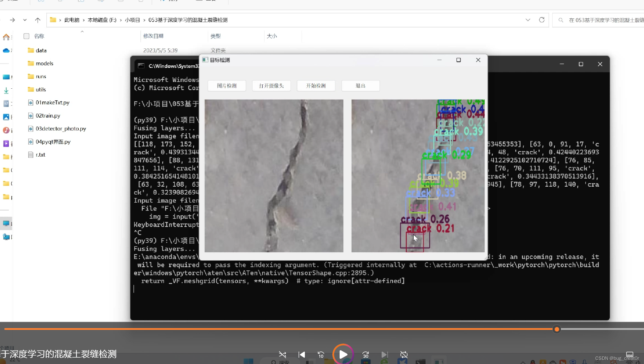
Task: Select the 04pyqt界面.py file
Action: tap(53, 142)
